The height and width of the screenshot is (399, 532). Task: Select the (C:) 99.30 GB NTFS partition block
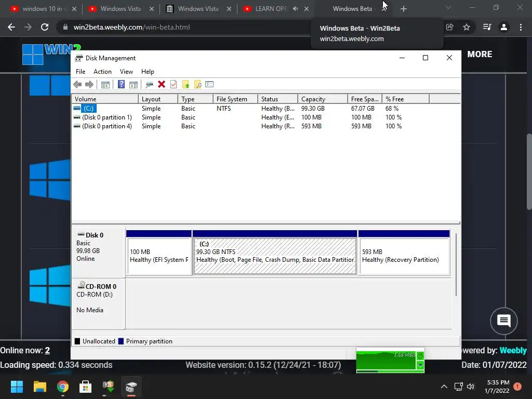click(275, 253)
